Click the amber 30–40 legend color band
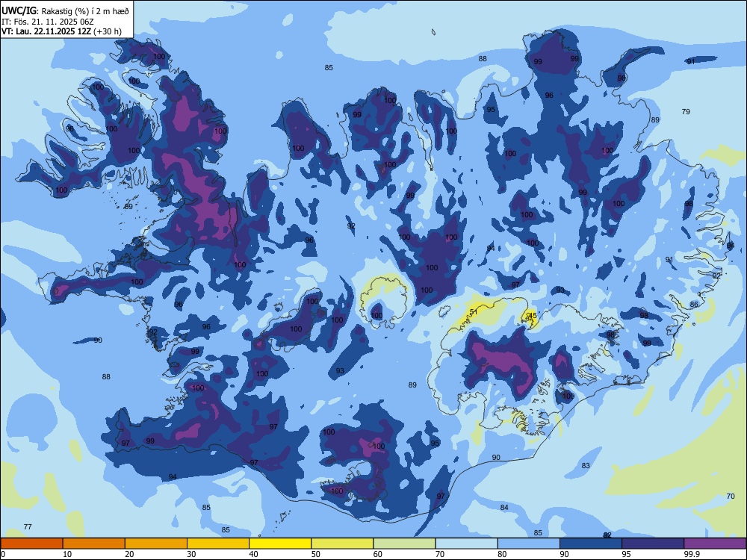 218,544
